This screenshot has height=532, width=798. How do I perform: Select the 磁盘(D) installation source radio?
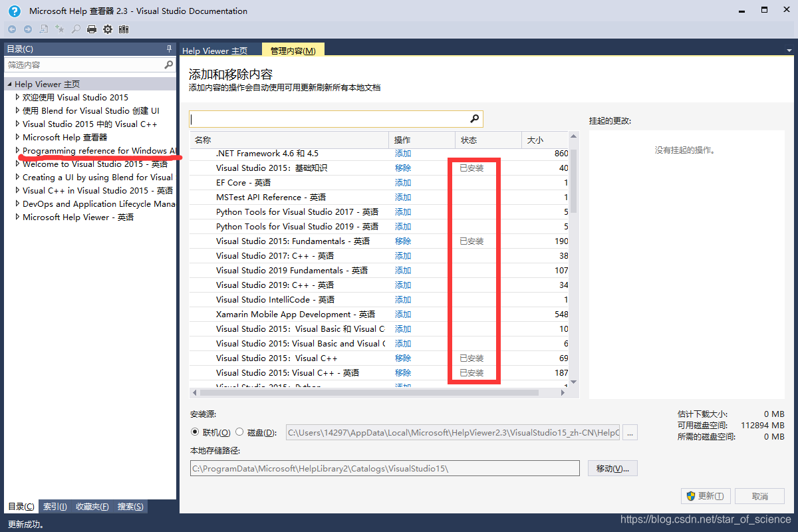239,432
